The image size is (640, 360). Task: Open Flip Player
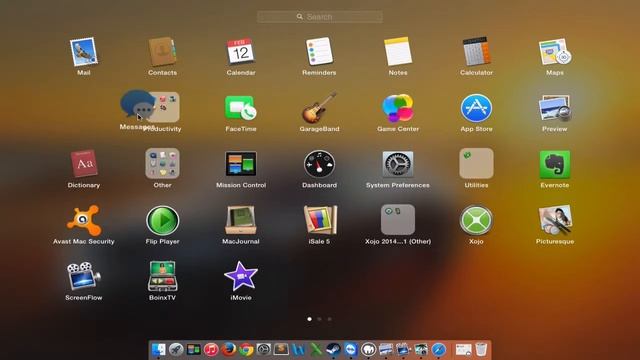click(162, 220)
